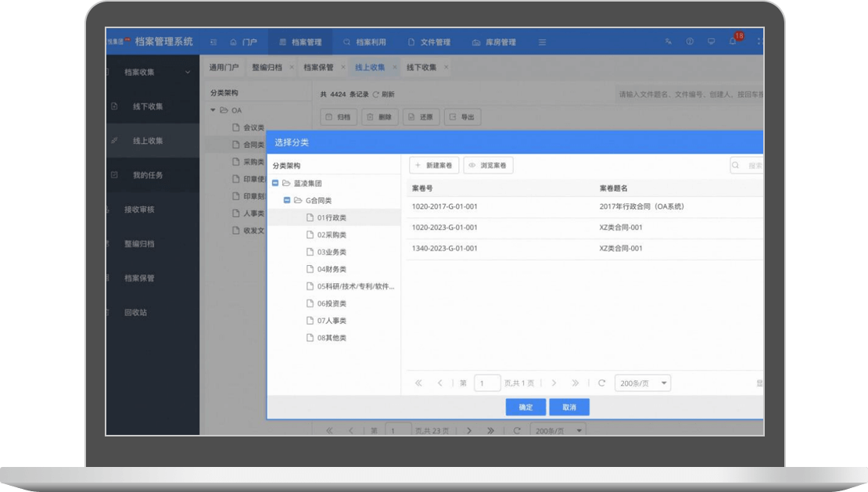Click the 浏览案卷 button
Viewport: 868px width, 492px height.
488,166
